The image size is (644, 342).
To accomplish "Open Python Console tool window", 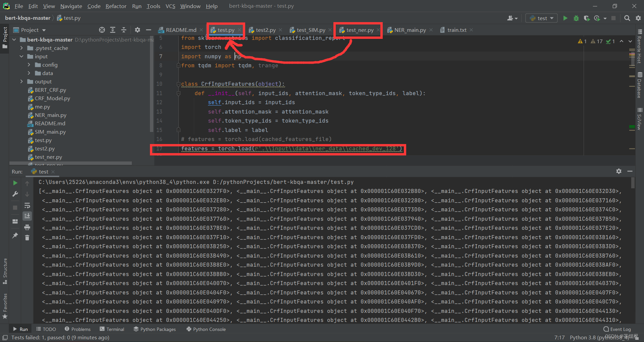I will (206, 329).
